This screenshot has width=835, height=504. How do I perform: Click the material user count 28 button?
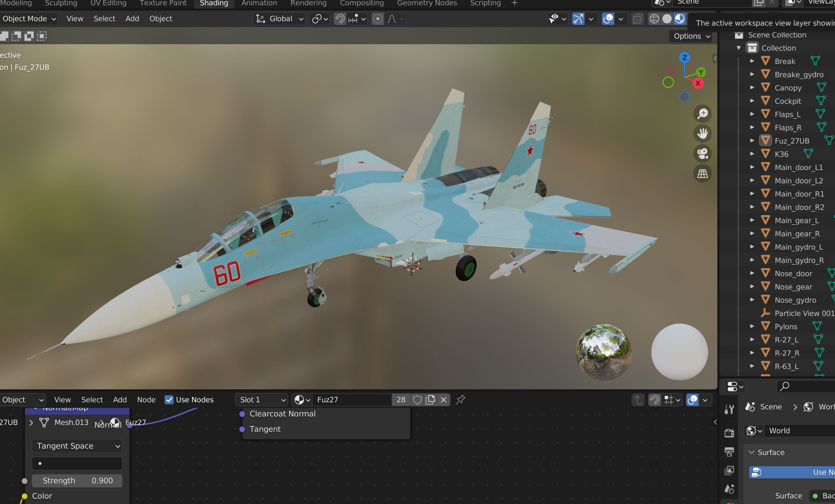click(401, 400)
